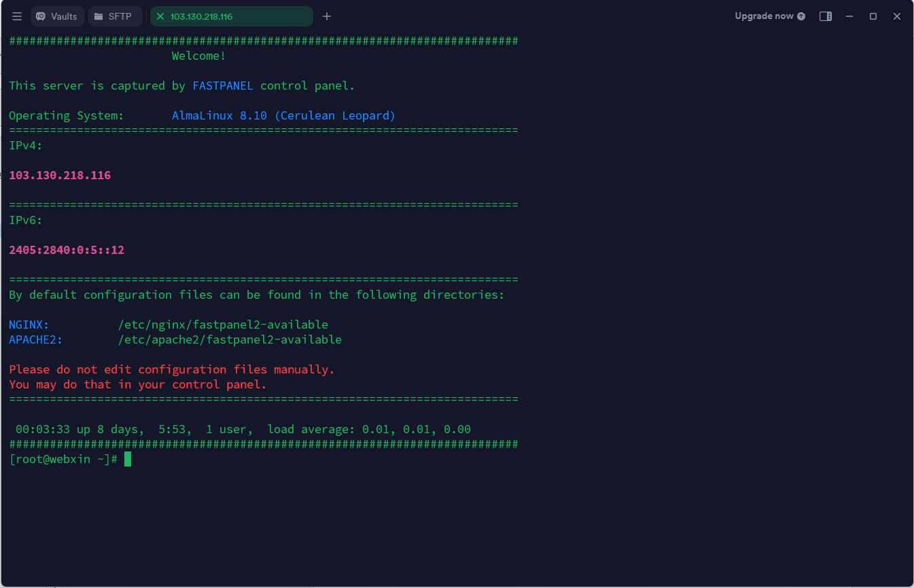914x588 pixels.
Task: Click the NGINX fastpanel2-available path
Action: 224,324
